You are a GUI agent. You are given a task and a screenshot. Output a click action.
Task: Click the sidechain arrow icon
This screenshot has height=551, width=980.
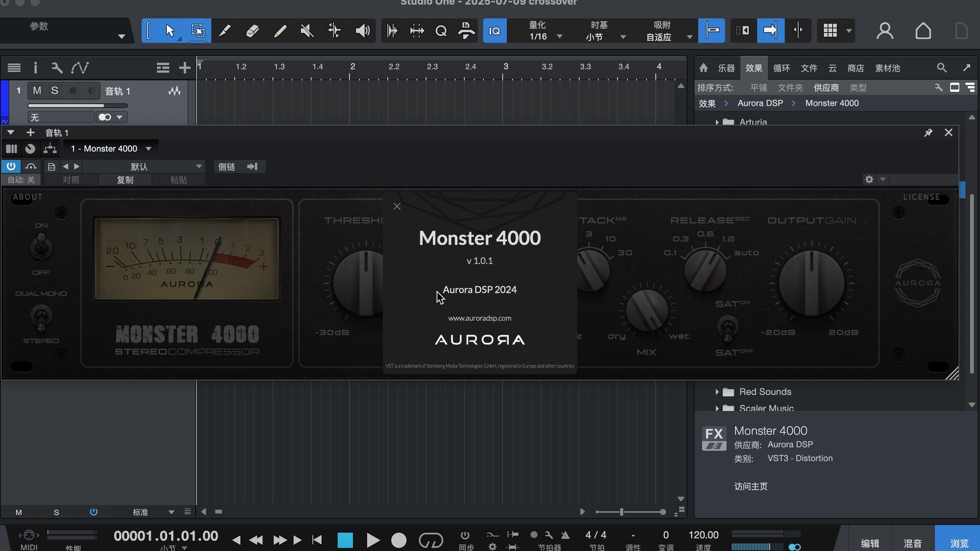coord(253,166)
